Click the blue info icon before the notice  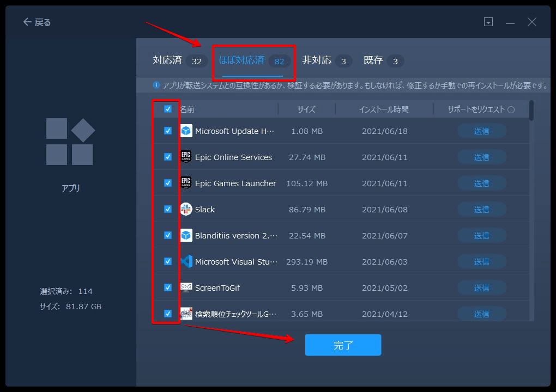pyautogui.click(x=156, y=85)
